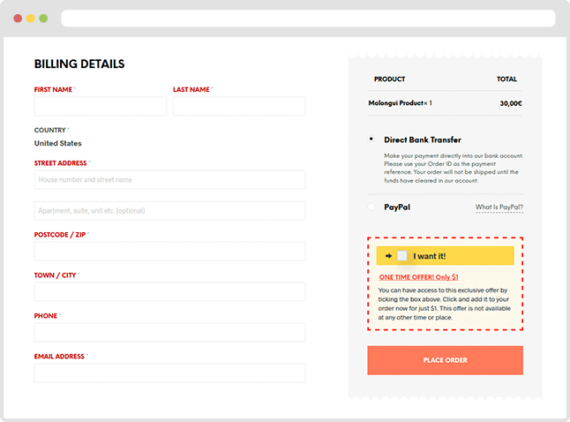Focus the First Name input field
570x422 pixels.
click(100, 106)
